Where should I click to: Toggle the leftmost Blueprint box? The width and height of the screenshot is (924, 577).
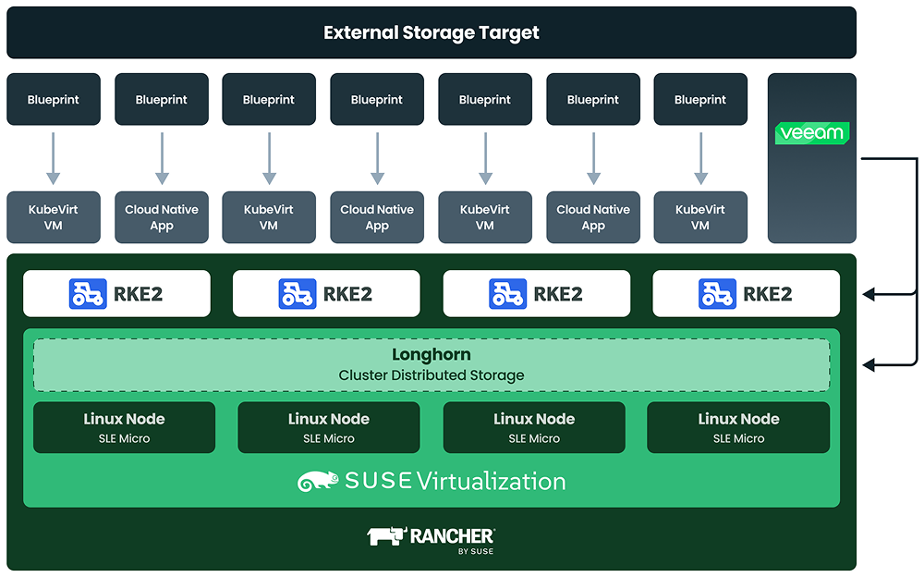[53, 99]
